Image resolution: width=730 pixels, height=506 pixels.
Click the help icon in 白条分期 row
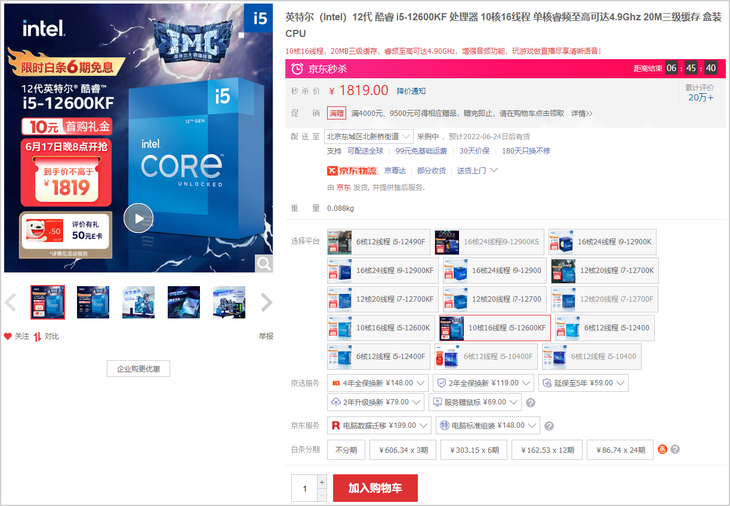click(x=675, y=449)
